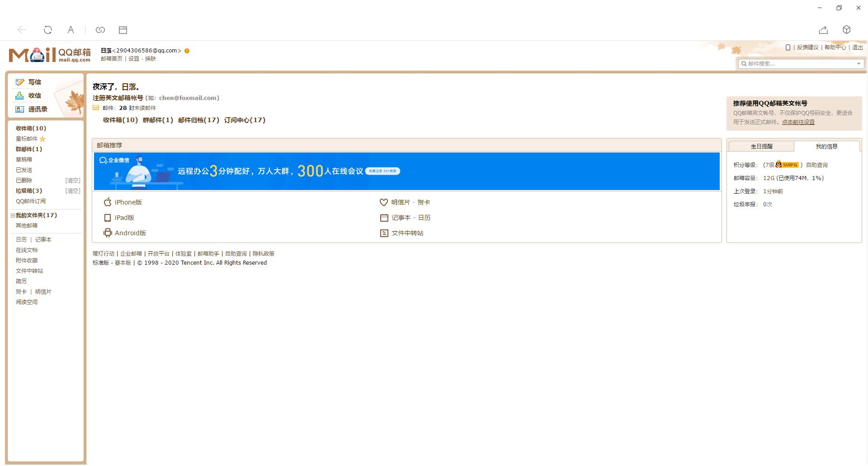The width and height of the screenshot is (868, 466).
Task: Open 草稿箱 drafts folder
Action: click(24, 160)
